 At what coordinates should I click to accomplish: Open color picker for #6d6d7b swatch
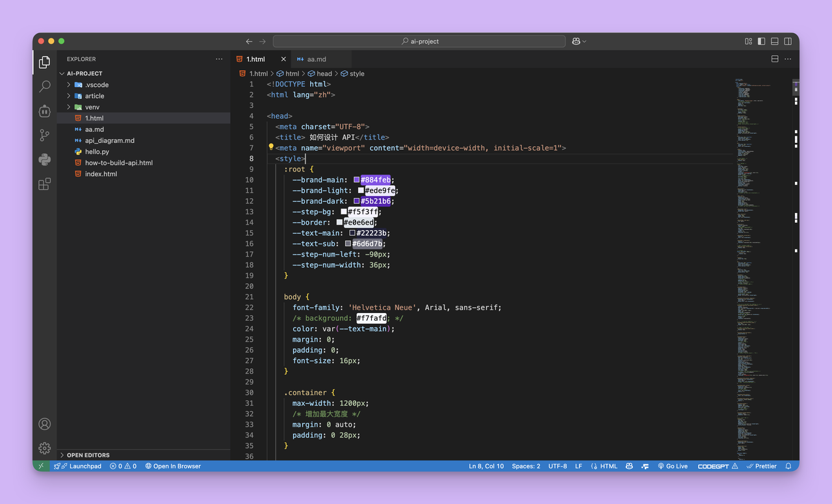(348, 244)
